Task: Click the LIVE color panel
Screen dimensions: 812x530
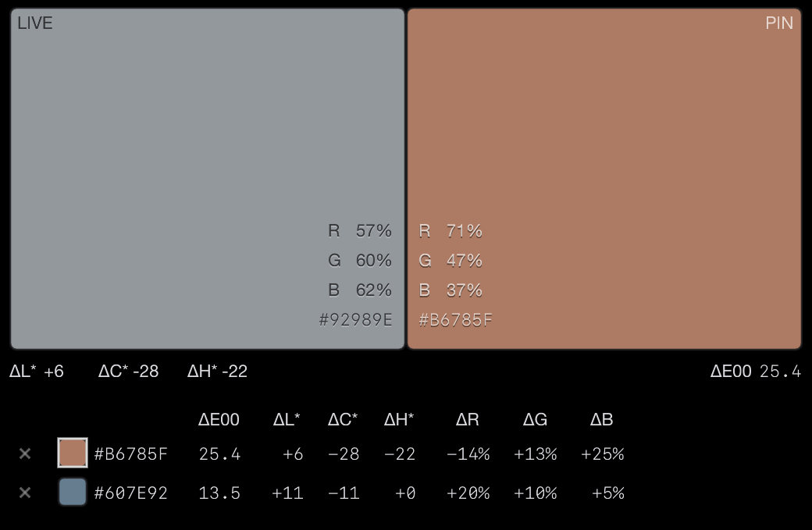Action: 208,179
